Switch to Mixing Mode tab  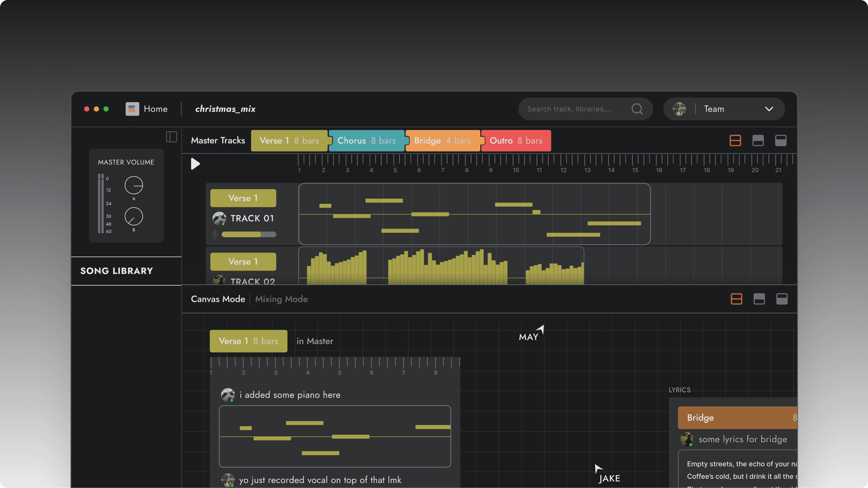tap(281, 299)
